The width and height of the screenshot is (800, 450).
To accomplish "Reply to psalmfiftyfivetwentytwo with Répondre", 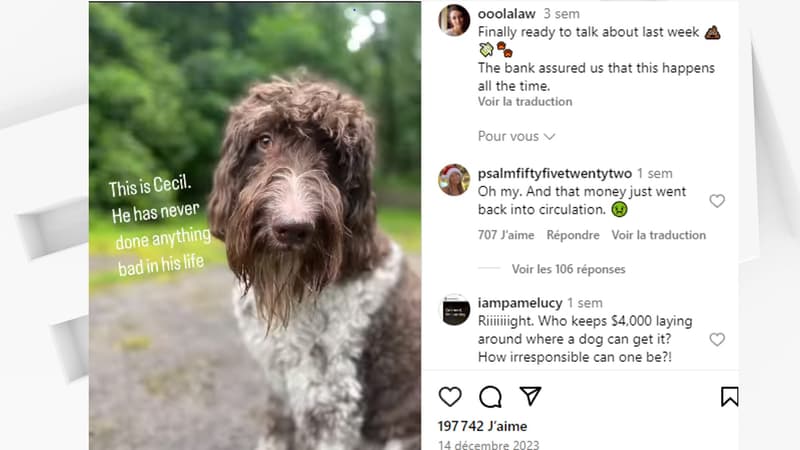I will click(x=572, y=235).
